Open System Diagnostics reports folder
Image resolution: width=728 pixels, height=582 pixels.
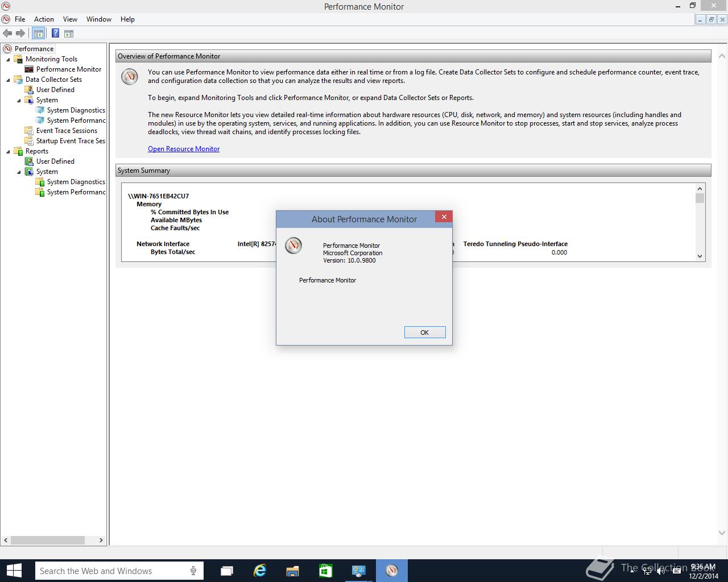[76, 182]
